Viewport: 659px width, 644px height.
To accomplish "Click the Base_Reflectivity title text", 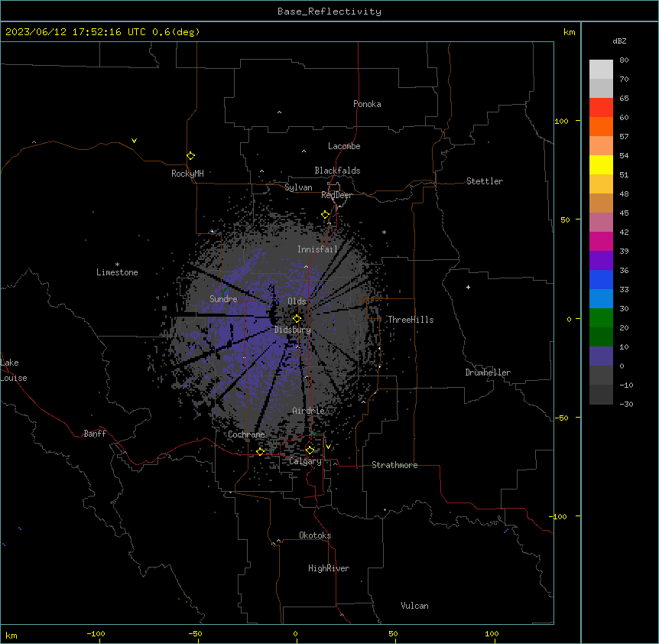I will (329, 11).
